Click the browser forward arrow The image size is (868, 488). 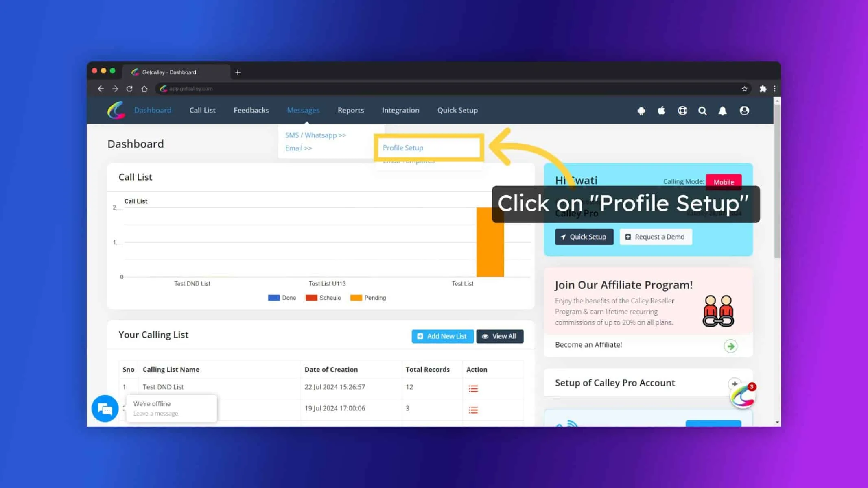[115, 89]
